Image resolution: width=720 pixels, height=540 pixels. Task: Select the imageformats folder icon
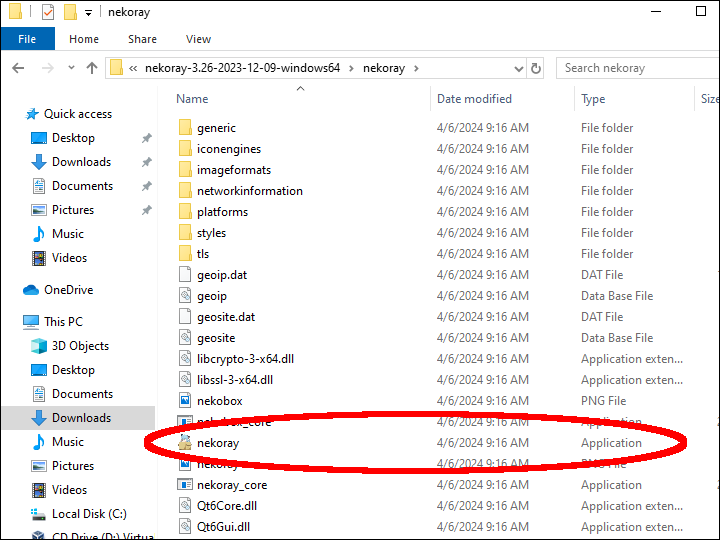pyautogui.click(x=185, y=169)
